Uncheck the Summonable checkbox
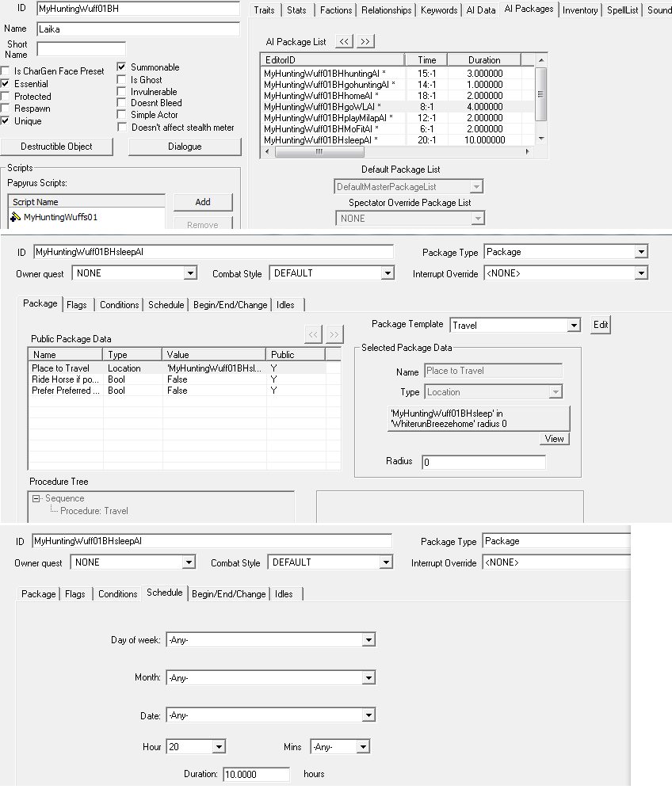This screenshot has width=672, height=789. (x=121, y=67)
